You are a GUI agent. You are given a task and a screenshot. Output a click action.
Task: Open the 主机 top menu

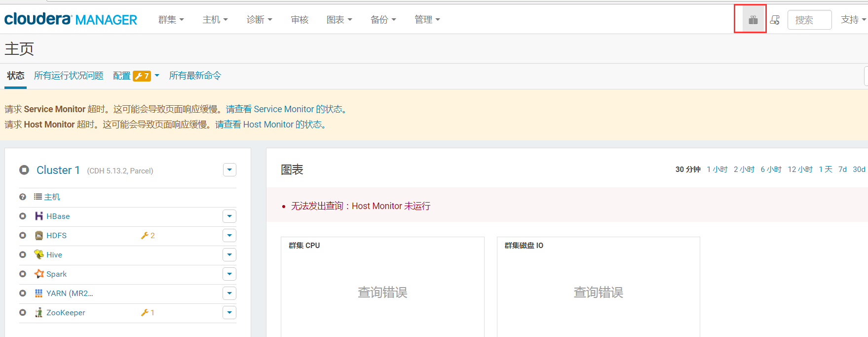coord(215,20)
